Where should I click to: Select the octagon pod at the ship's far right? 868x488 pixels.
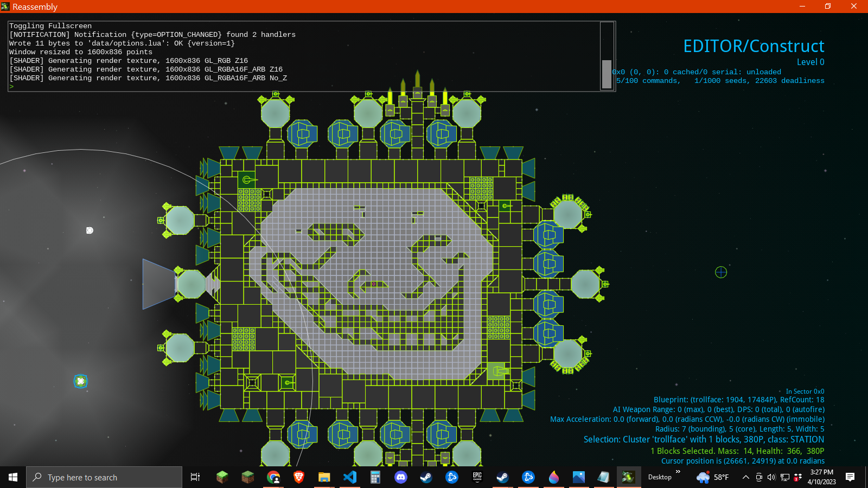[585, 284]
